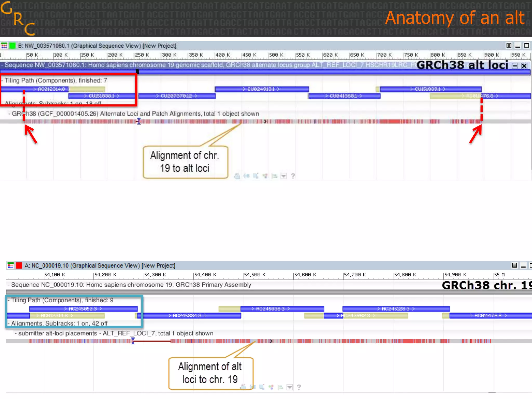Viewport: 532px width, 399px height.
Task: Click the help question mark in the top panel
Action: (293, 176)
